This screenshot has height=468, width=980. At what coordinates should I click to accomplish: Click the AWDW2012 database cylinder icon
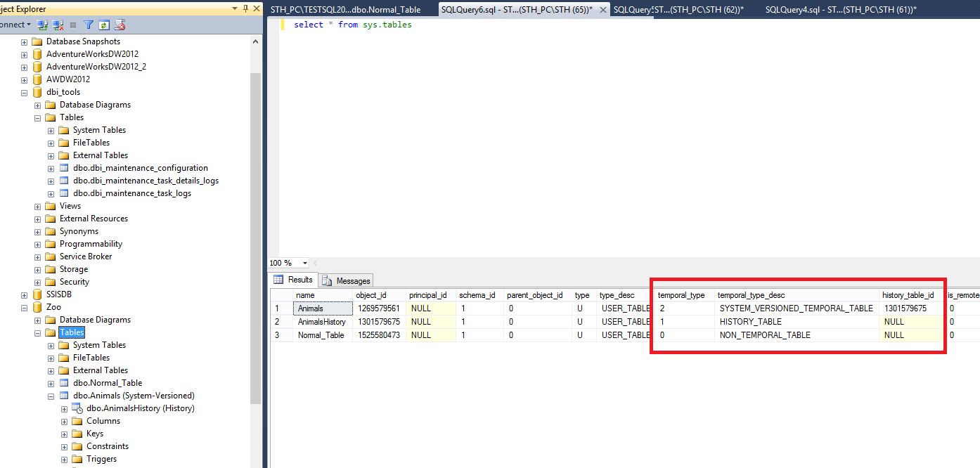click(x=37, y=79)
